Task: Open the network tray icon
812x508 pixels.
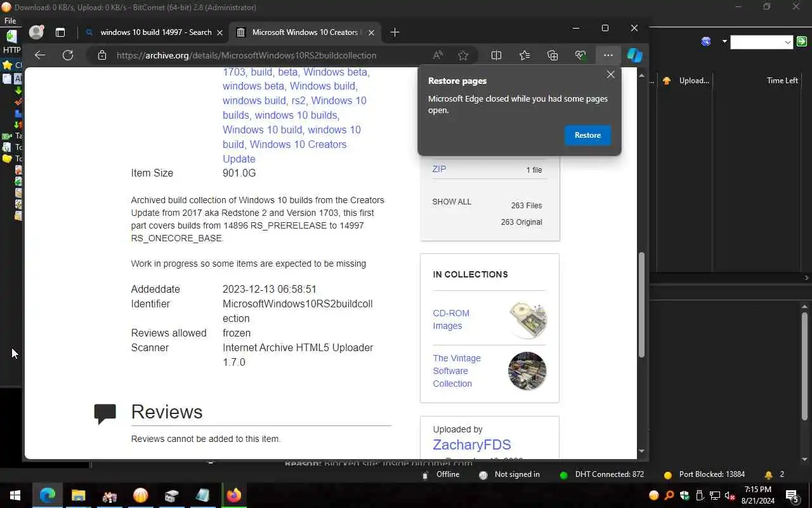Action: pyautogui.click(x=715, y=495)
